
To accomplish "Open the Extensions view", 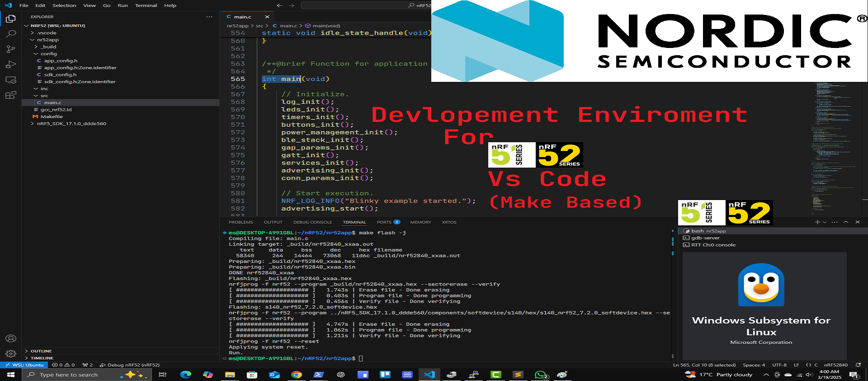I will 10,95.
